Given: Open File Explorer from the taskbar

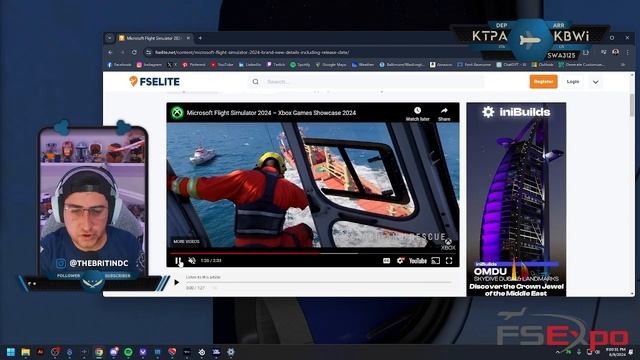Looking at the screenshot, I should [26, 352].
